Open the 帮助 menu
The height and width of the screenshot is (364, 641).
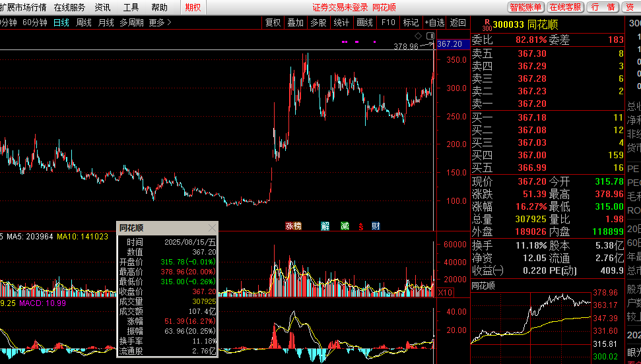[159, 7]
